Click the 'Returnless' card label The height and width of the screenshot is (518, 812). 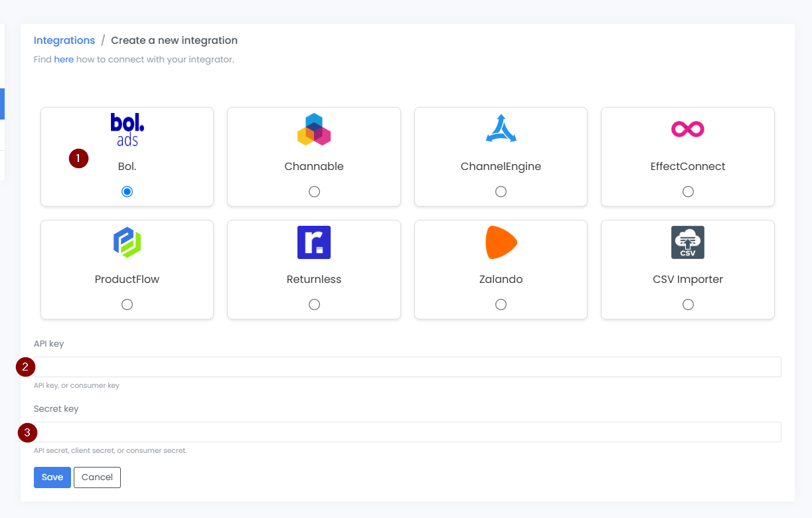pos(314,279)
